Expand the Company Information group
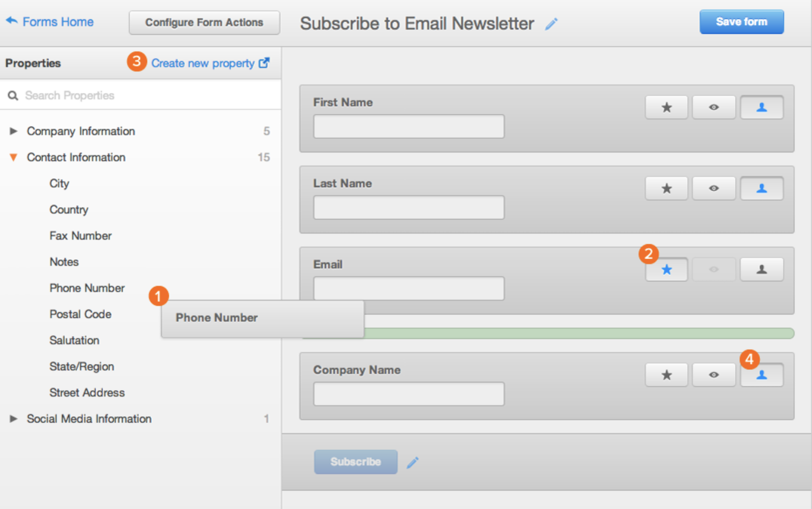Screen dimensions: 812x509 (13, 131)
